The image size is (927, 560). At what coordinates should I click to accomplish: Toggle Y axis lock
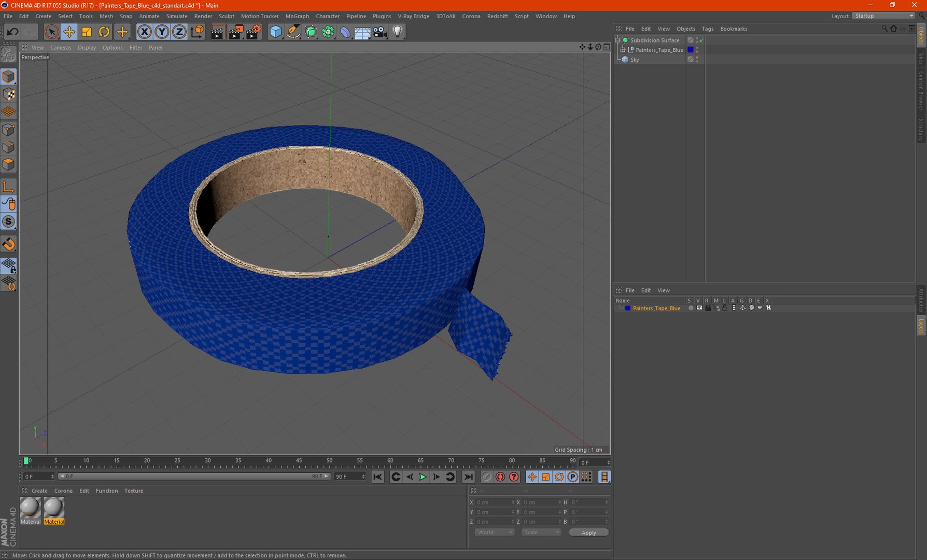click(x=162, y=32)
